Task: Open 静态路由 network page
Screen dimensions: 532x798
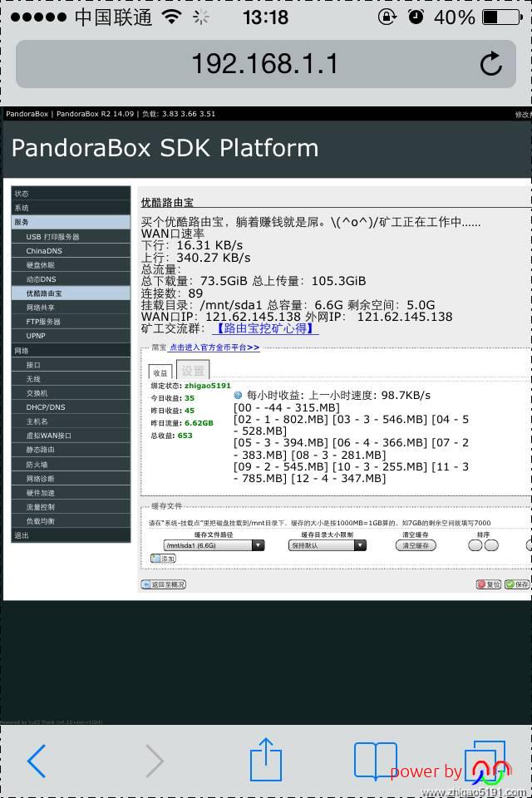Action: 71,450
